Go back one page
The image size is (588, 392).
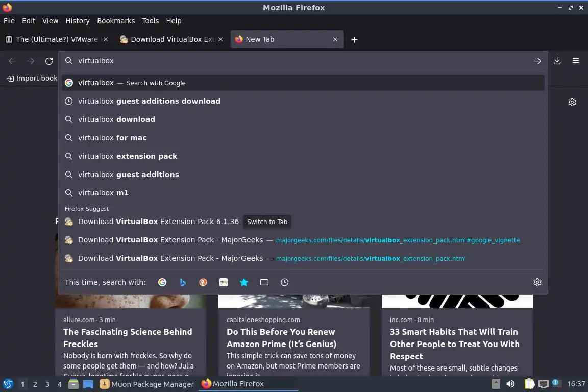(x=12, y=61)
